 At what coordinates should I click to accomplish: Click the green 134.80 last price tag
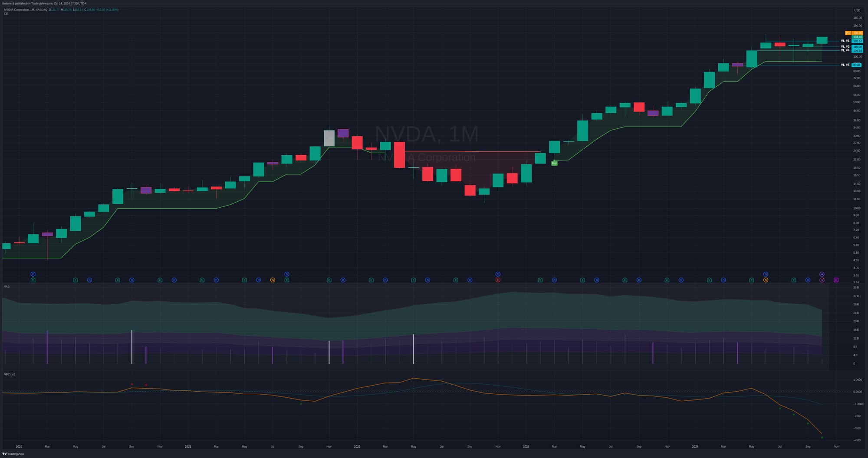tap(857, 37)
